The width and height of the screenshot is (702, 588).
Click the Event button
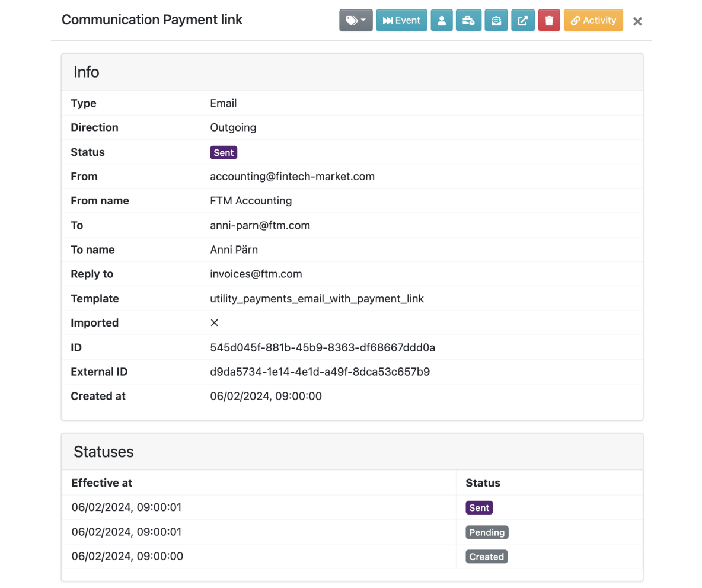click(x=401, y=20)
